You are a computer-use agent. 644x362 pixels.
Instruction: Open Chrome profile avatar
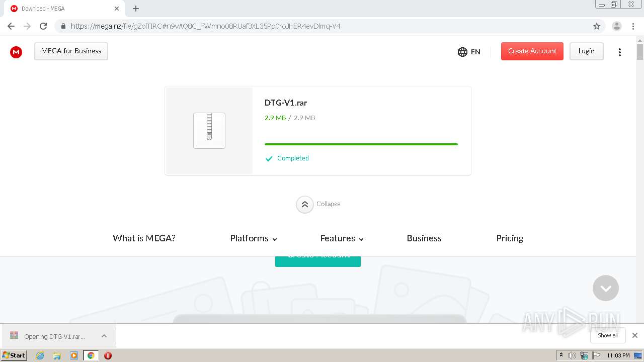[x=616, y=26]
